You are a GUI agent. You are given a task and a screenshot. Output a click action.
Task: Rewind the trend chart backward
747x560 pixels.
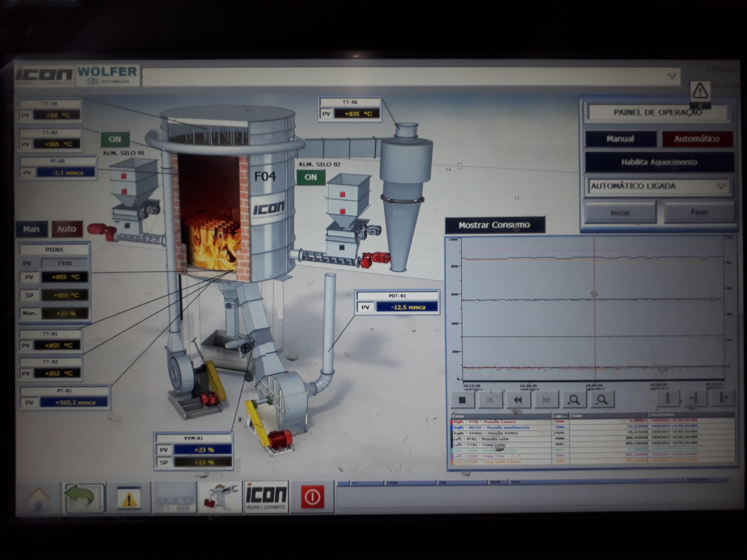click(518, 400)
